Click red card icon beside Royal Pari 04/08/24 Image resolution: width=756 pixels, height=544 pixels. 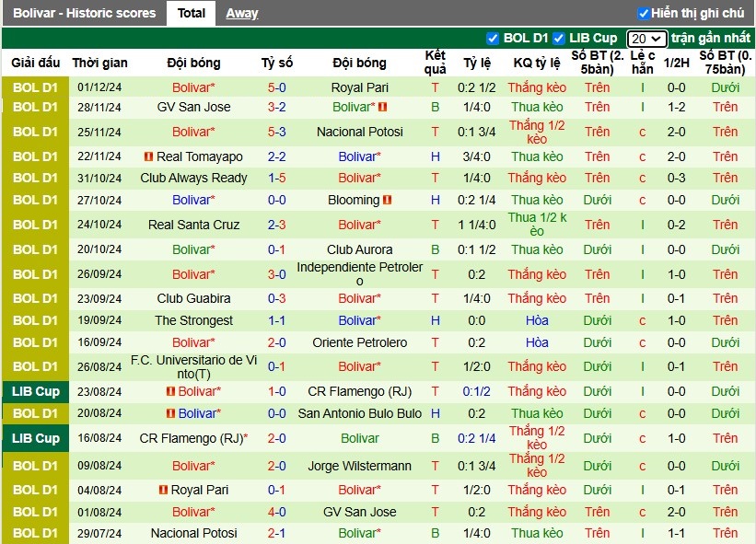[163, 490]
